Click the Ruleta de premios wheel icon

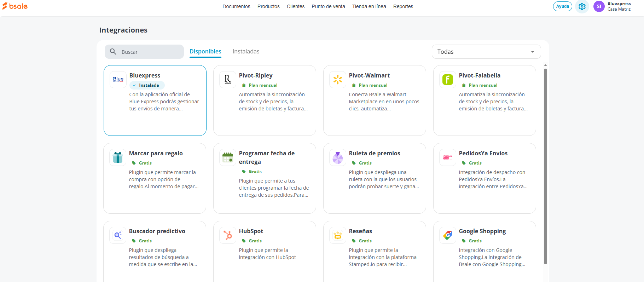[x=338, y=157]
